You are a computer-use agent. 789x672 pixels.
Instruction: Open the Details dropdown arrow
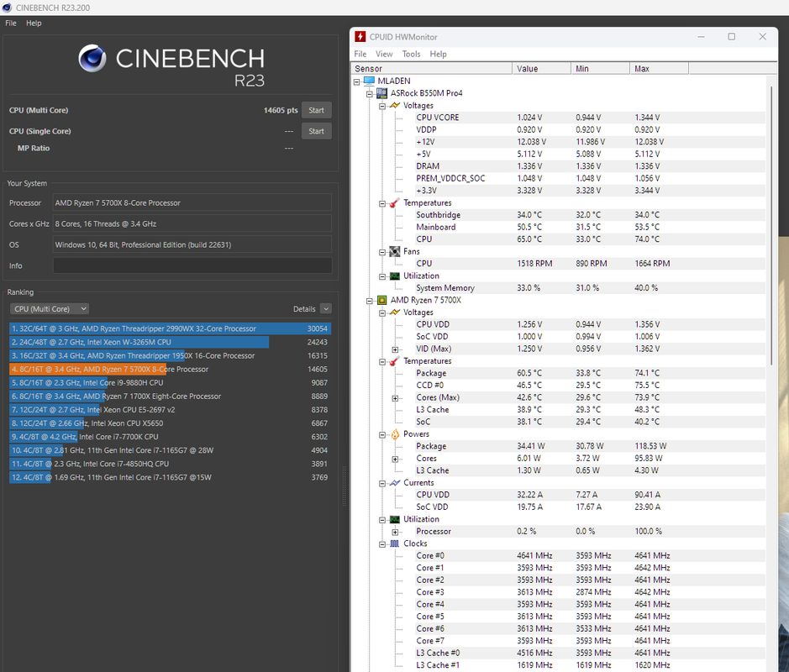[326, 309]
